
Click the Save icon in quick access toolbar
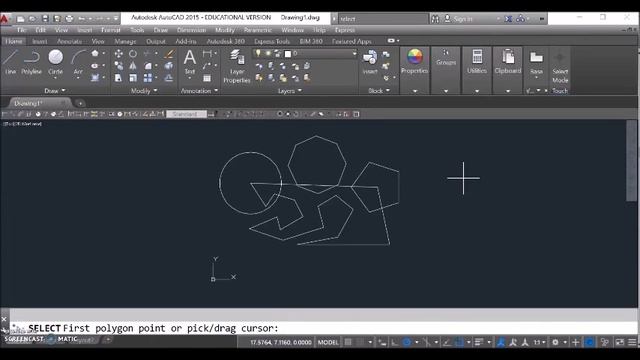(x=45, y=19)
